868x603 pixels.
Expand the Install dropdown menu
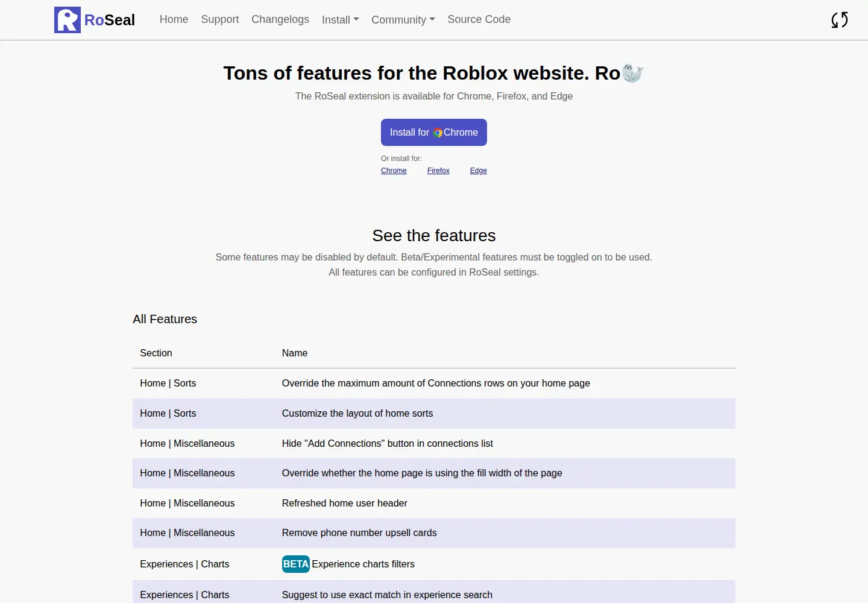[x=341, y=20]
